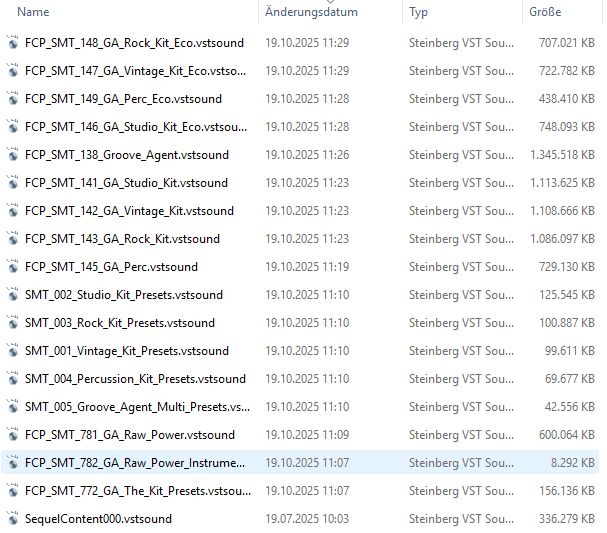The height and width of the screenshot is (533, 607).
Task: Click date 19.07.2025 10:03
Action: pyautogui.click(x=307, y=519)
